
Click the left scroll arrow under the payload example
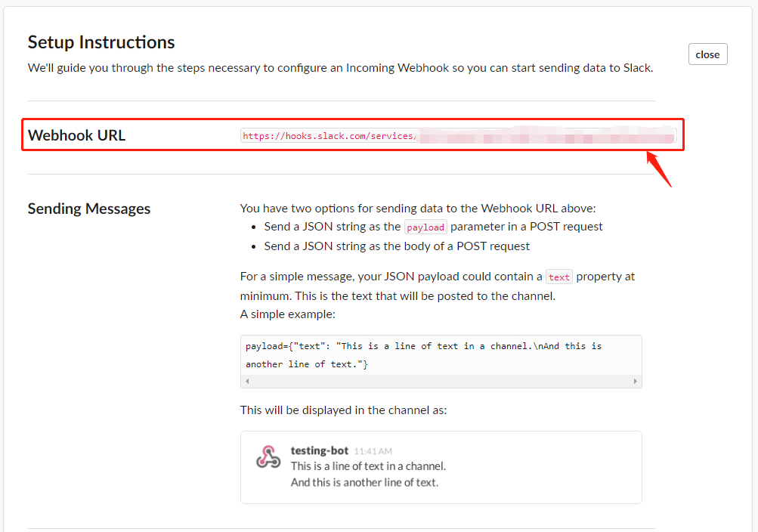246,382
